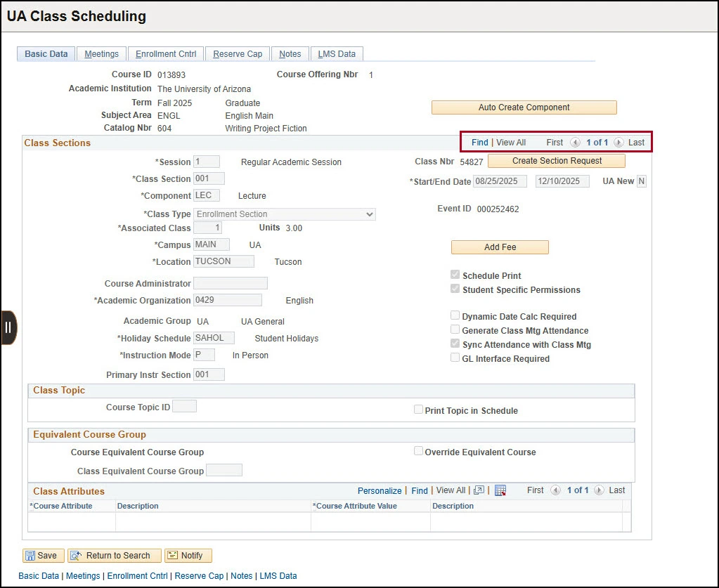The height and width of the screenshot is (588, 719).
Task: Click the Session input field
Action: tap(207, 162)
